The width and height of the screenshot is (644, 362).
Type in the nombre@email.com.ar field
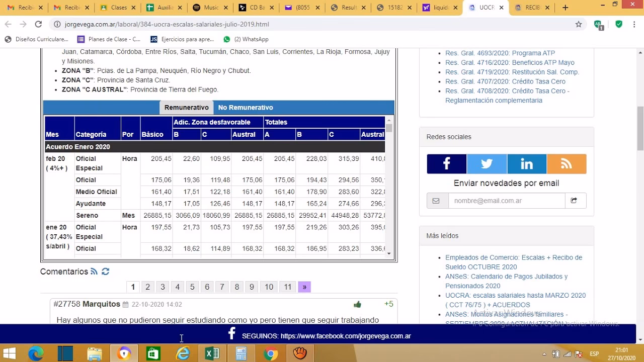pyautogui.click(x=506, y=201)
